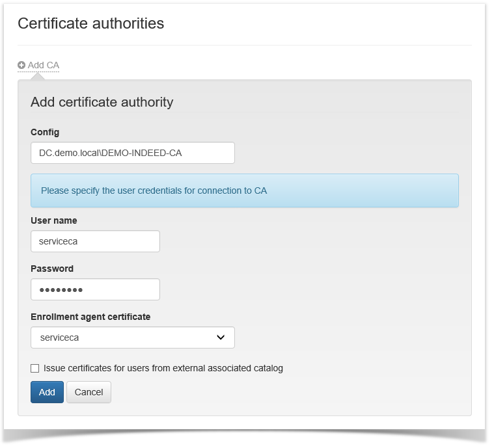Click the selected serviceca value in the dropdown

tap(59, 337)
